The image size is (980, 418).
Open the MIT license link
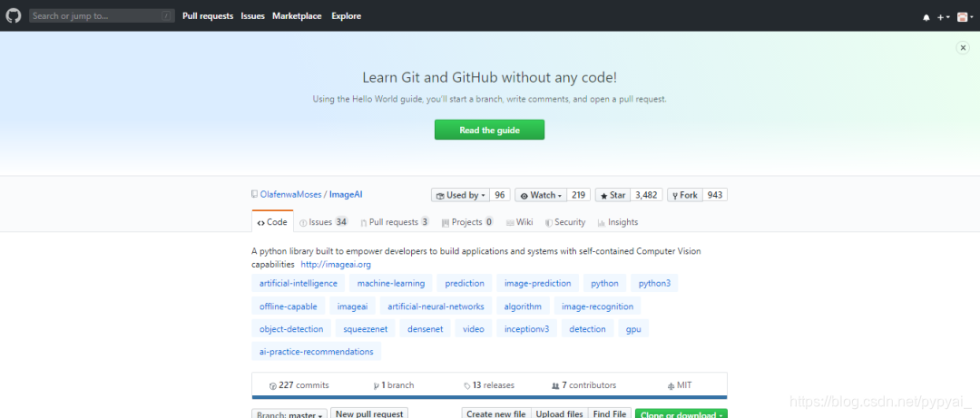680,385
